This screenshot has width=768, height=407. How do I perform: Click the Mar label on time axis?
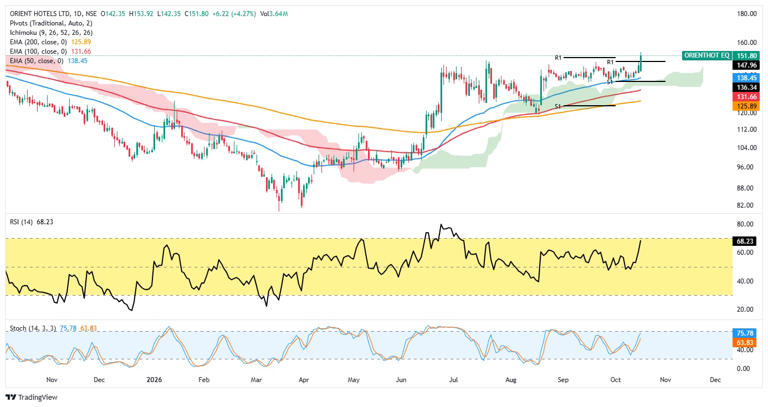tap(256, 380)
